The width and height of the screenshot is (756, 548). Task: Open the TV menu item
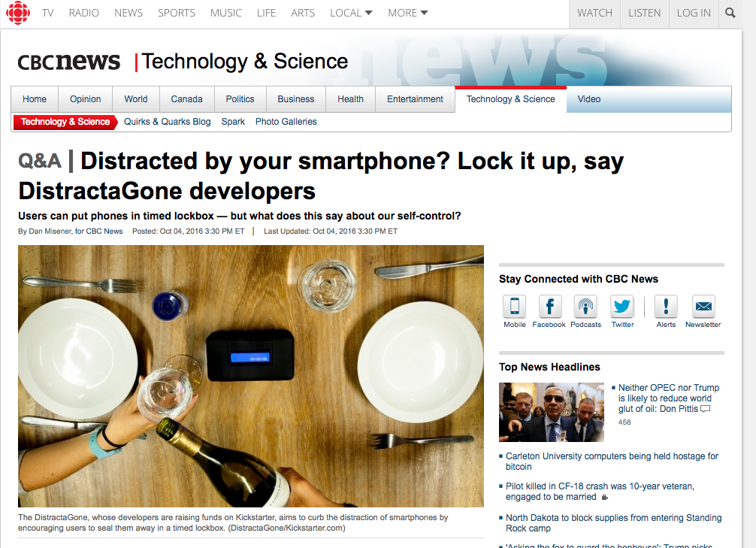click(x=48, y=13)
